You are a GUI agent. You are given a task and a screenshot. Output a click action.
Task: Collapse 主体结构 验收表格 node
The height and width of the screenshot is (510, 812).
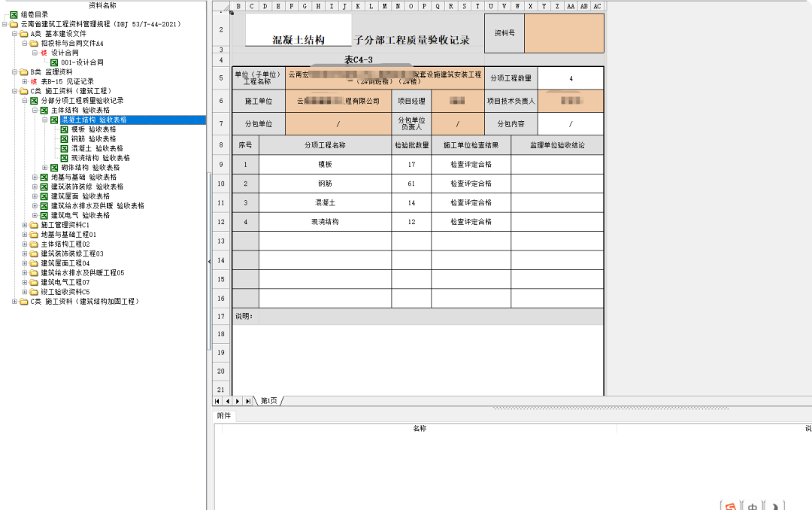coord(35,111)
